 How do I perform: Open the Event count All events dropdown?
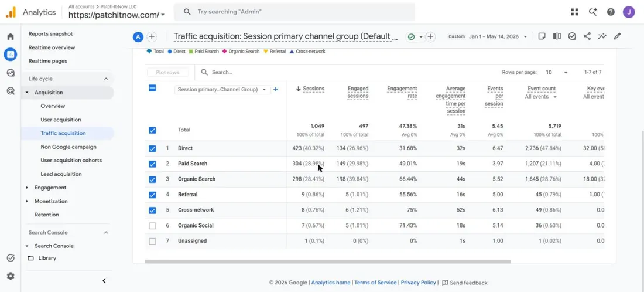pyautogui.click(x=541, y=97)
